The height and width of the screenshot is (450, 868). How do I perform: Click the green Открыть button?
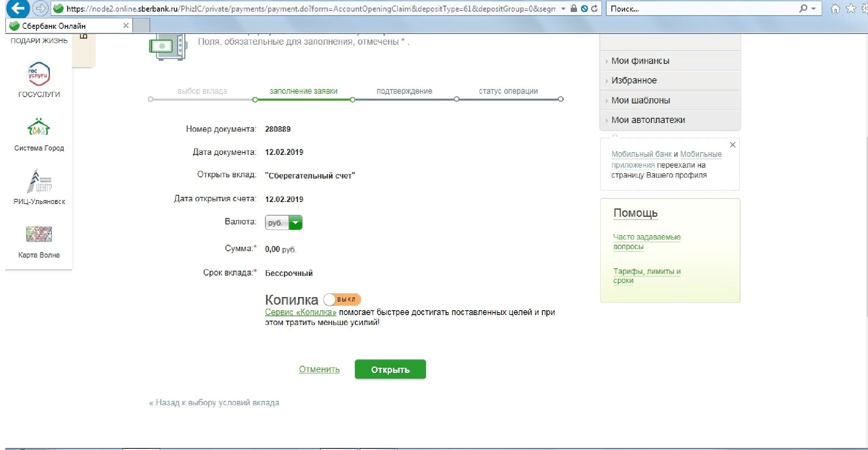point(390,369)
